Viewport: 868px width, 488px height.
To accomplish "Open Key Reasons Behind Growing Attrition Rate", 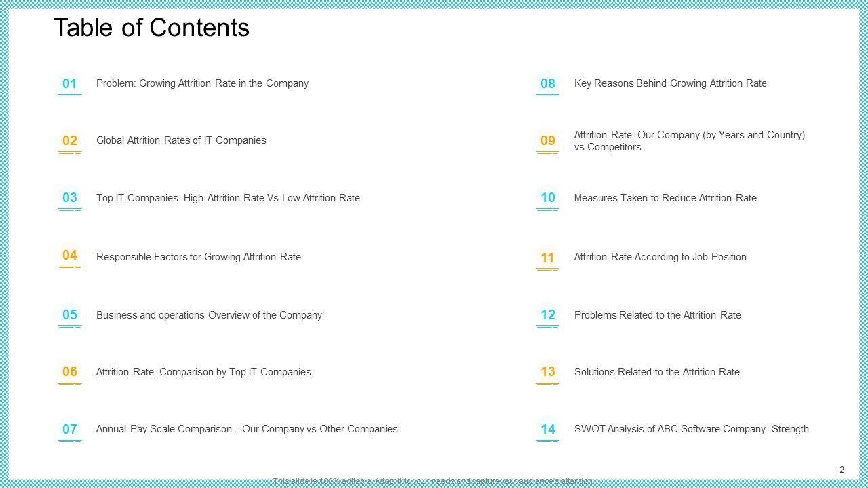I will click(x=670, y=83).
